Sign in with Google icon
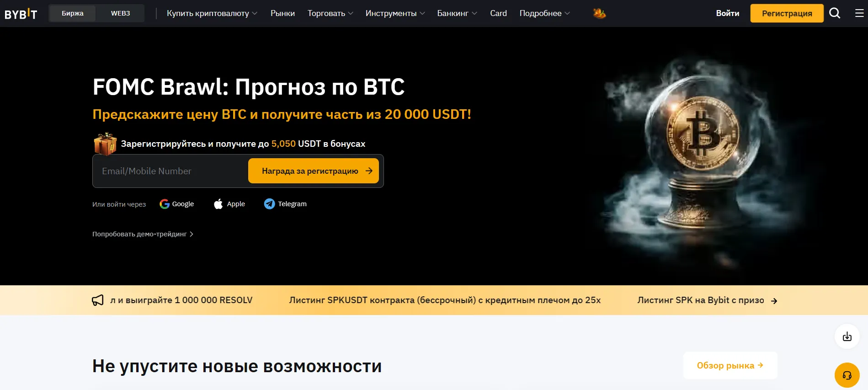The width and height of the screenshot is (868, 390). point(165,204)
